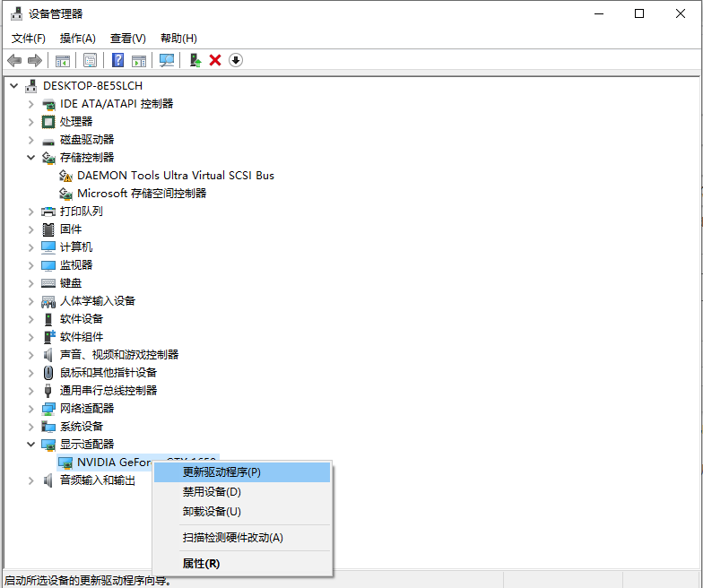Image resolution: width=703 pixels, height=588 pixels.
Task: Click the back arrow toolbar icon
Action: [14, 60]
